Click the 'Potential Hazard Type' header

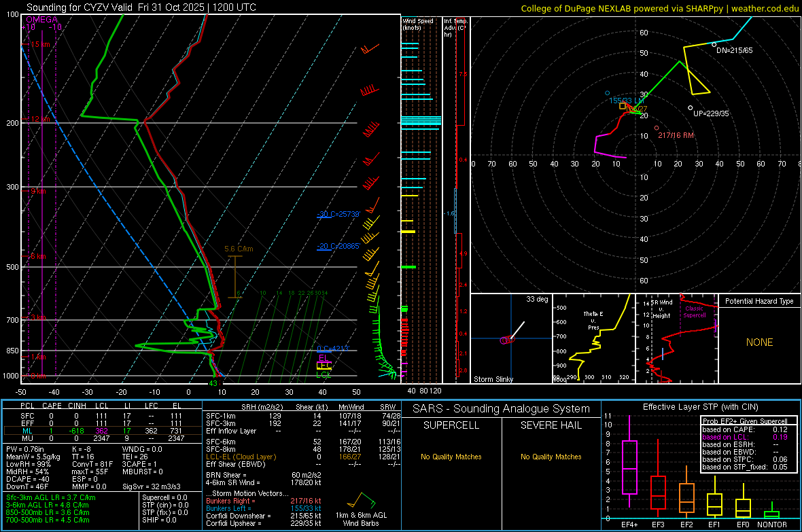pos(760,301)
